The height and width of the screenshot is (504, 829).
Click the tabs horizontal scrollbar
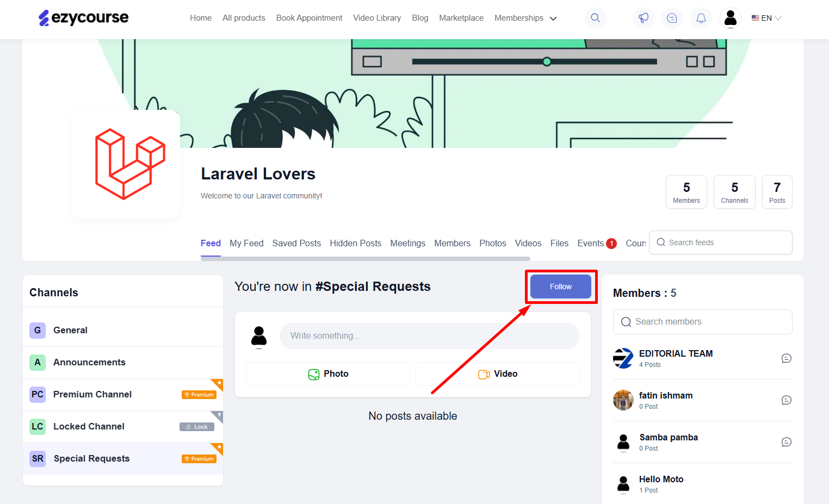366,259
